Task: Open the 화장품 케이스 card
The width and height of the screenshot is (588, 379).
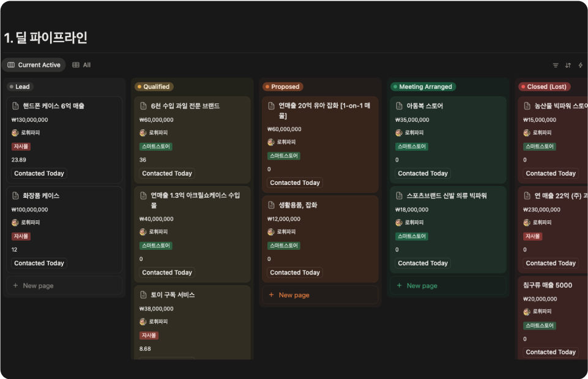Action: [x=64, y=230]
